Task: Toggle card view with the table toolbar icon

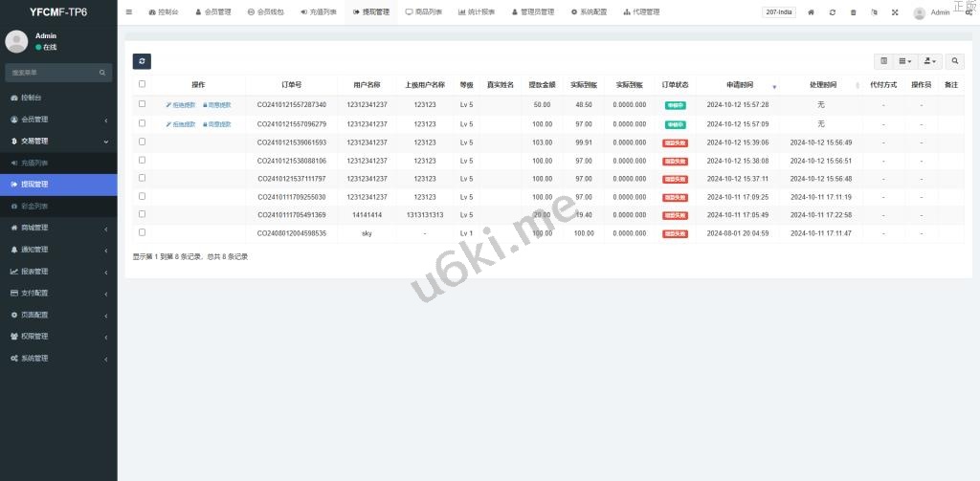Action: click(x=883, y=61)
